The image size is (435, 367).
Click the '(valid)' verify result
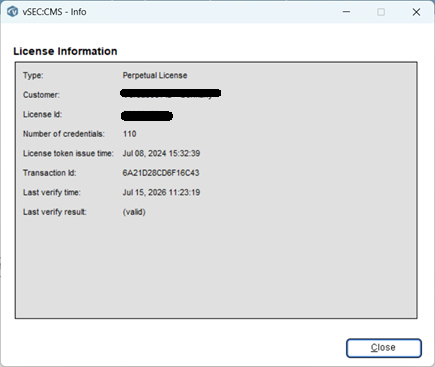[x=134, y=212]
